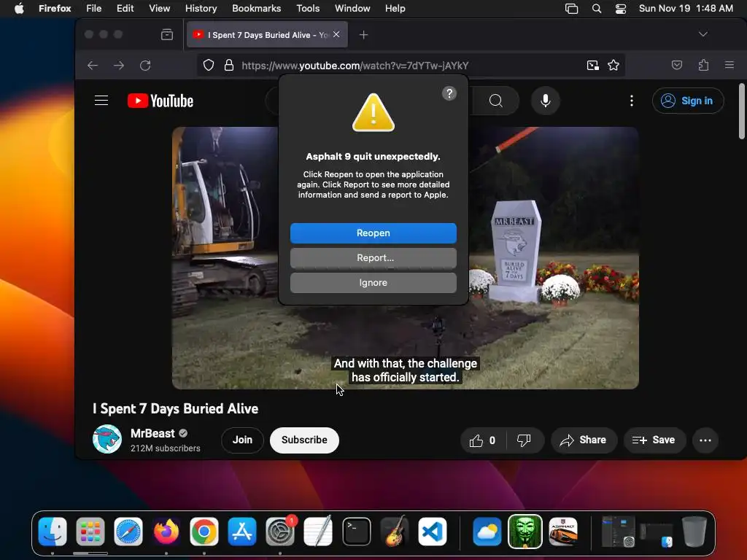Bookmark this page with star icon
The image size is (747, 560).
tap(614, 65)
